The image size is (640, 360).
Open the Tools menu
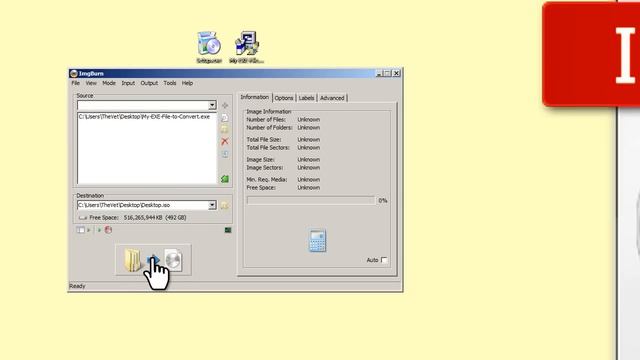(x=170, y=83)
